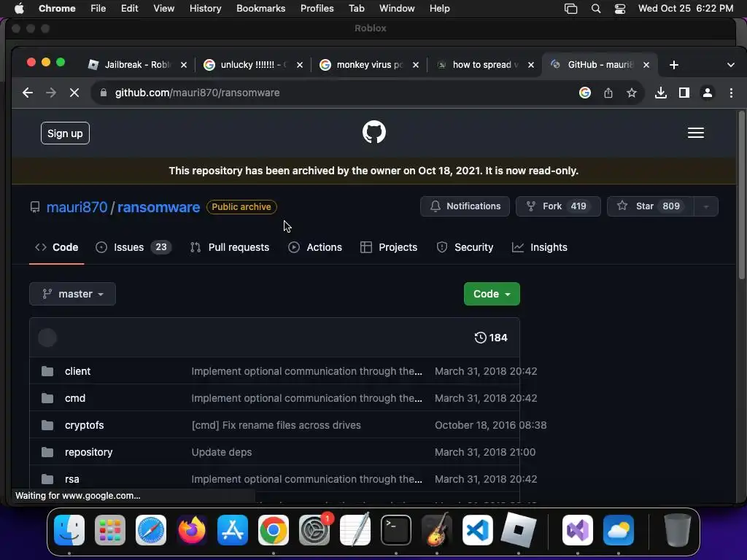Open the Apple menu

pos(19,9)
